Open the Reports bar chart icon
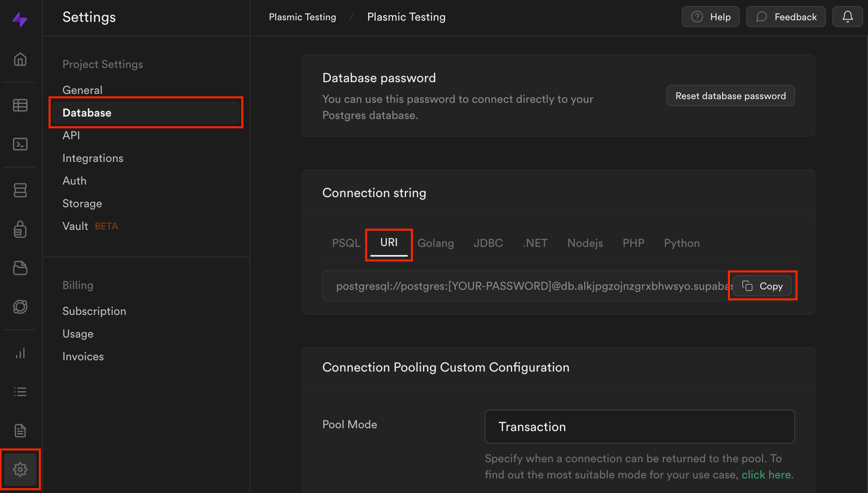Viewport: 868px width, 493px height. coord(20,353)
